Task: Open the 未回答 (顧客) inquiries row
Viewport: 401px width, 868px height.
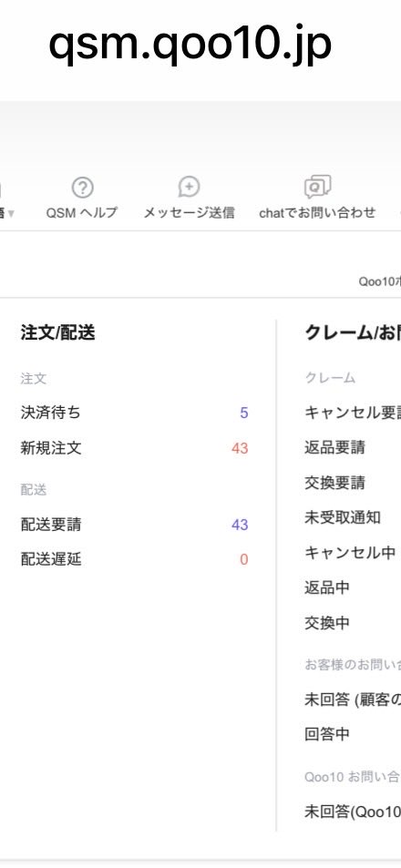Action: coord(353,700)
